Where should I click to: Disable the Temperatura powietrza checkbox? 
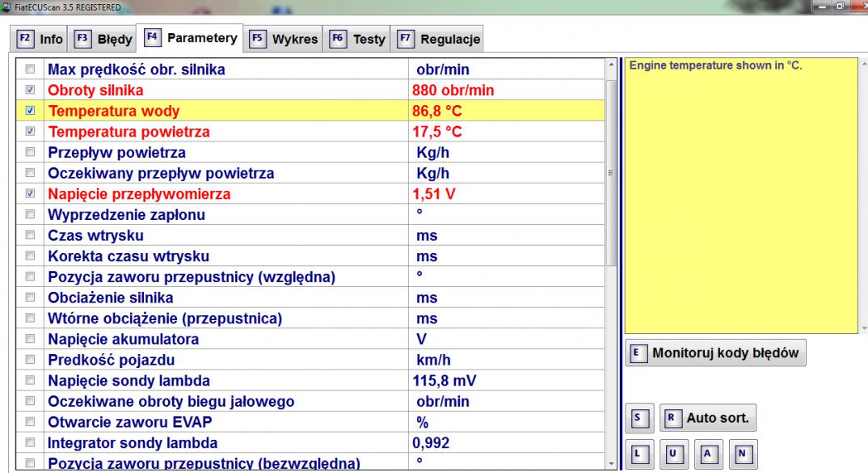tap(31, 131)
